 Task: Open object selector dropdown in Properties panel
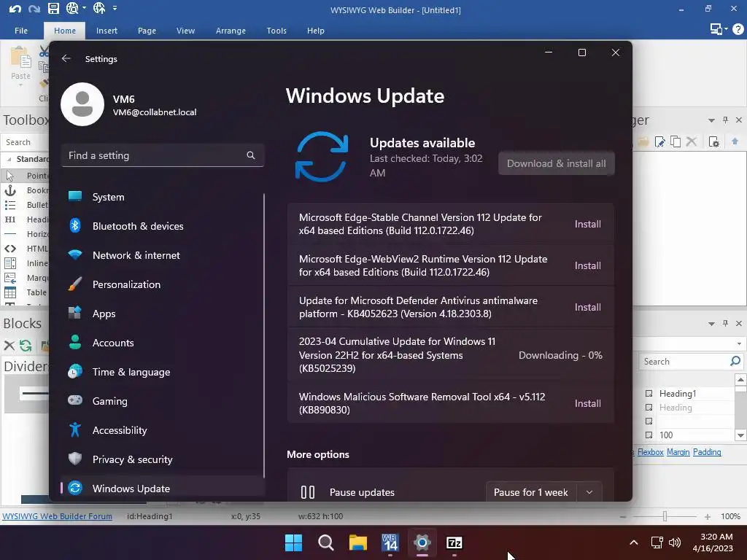(739, 344)
